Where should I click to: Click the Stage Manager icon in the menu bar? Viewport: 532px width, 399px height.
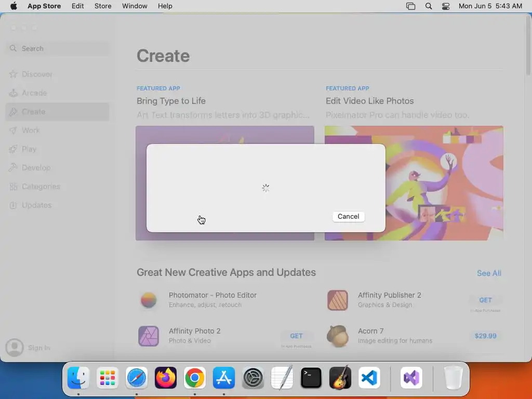pyautogui.click(x=410, y=6)
